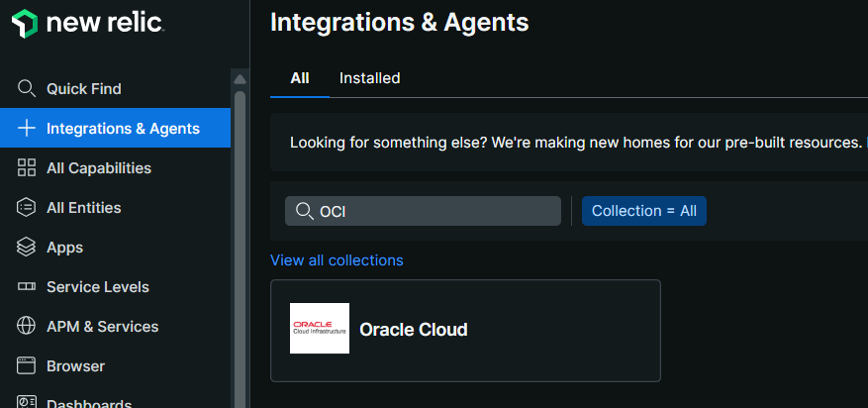868x408 pixels.
Task: Open the Apps section
Action: coord(115,247)
